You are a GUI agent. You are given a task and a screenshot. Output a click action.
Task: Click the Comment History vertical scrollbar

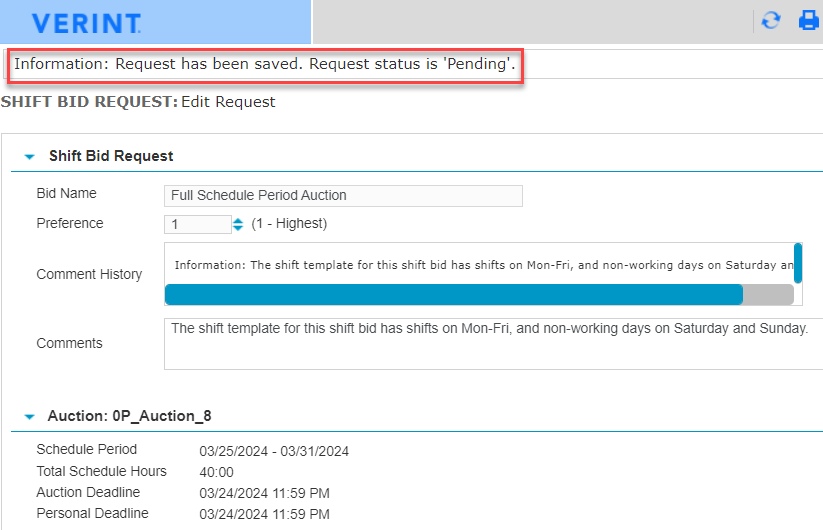pyautogui.click(x=798, y=258)
